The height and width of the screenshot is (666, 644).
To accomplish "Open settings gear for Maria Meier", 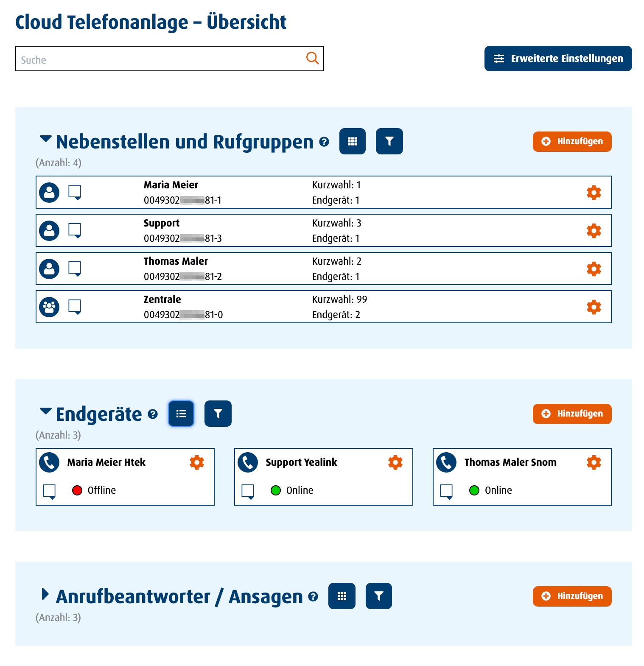I will (594, 193).
